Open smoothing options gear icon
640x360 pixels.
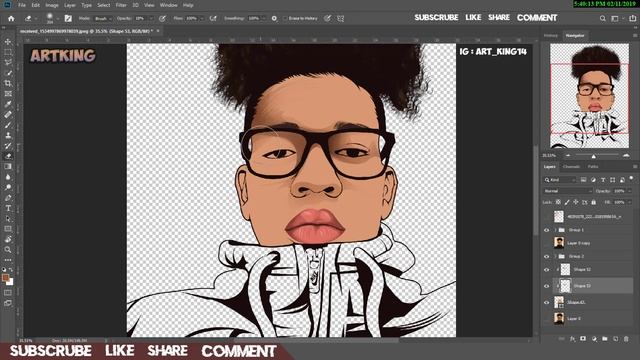[x=274, y=18]
